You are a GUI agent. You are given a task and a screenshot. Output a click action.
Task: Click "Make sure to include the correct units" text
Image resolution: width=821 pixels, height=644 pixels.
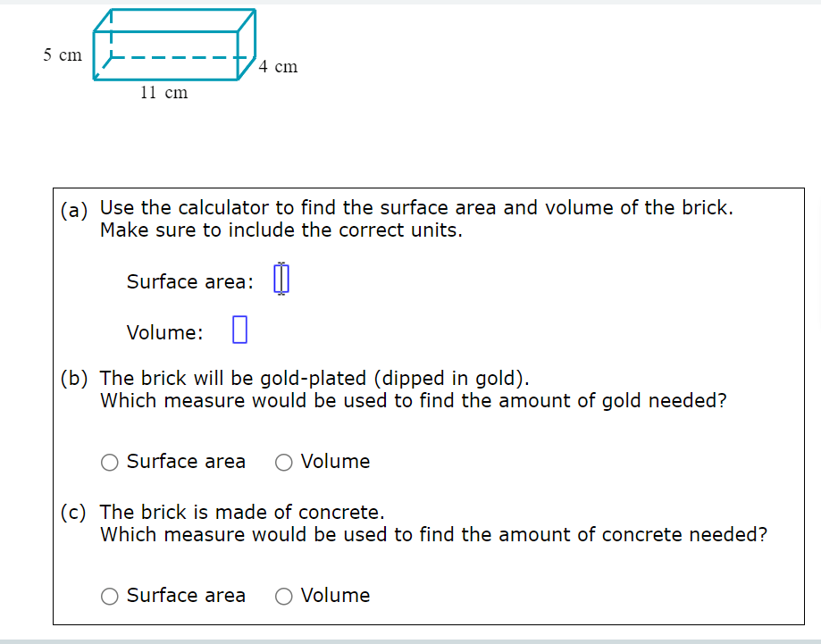(281, 230)
